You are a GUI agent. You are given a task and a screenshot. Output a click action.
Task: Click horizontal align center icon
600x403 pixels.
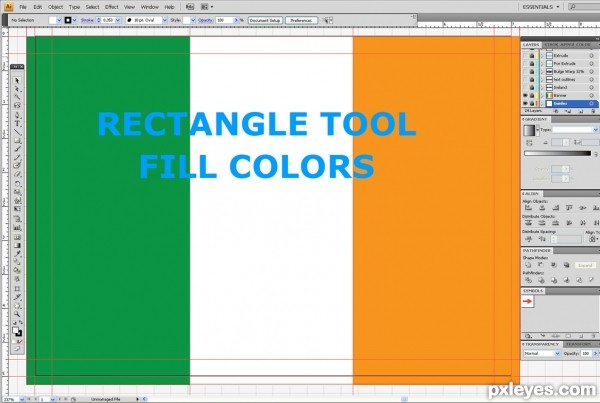point(542,208)
